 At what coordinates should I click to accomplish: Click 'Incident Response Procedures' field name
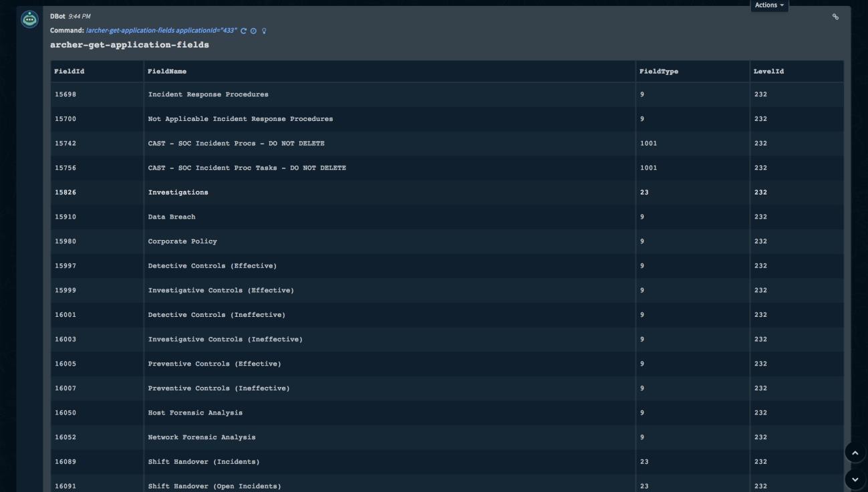[x=208, y=94]
